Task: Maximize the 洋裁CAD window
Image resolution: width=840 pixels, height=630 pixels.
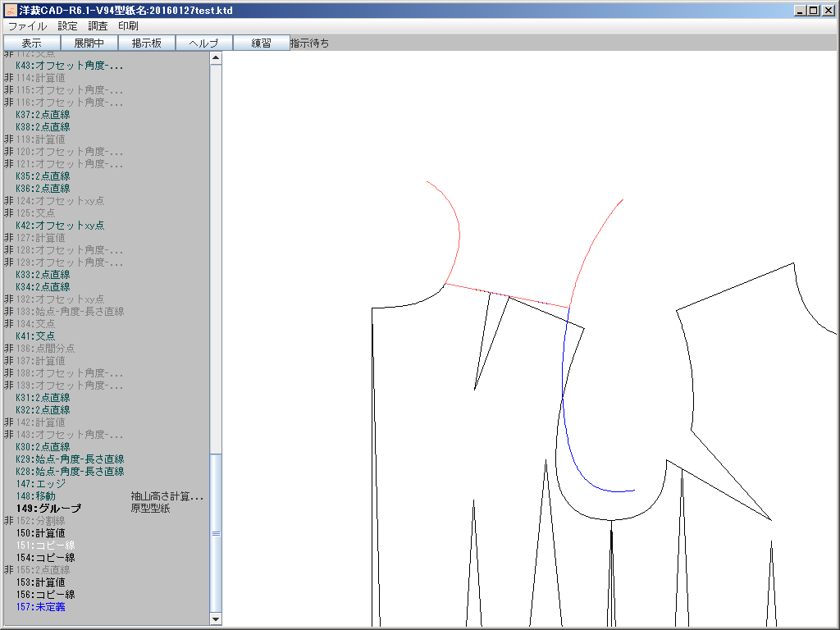Action: (813, 10)
